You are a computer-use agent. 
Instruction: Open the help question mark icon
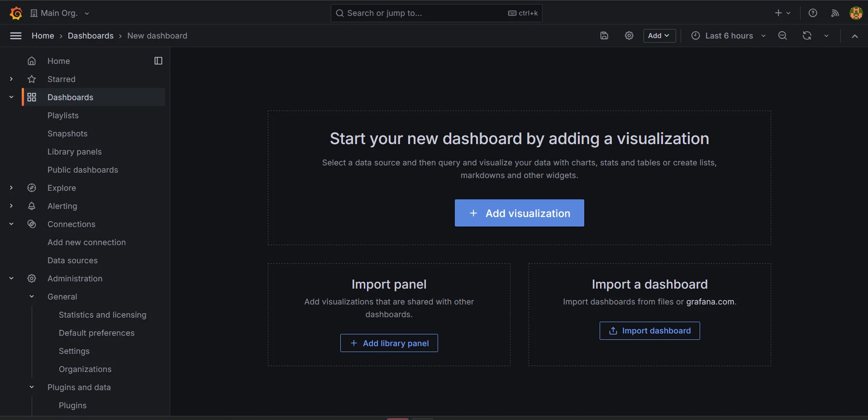(813, 13)
